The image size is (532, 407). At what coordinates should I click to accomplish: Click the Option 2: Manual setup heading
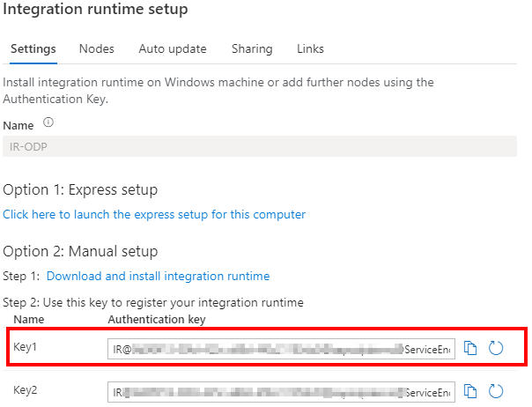(x=80, y=252)
